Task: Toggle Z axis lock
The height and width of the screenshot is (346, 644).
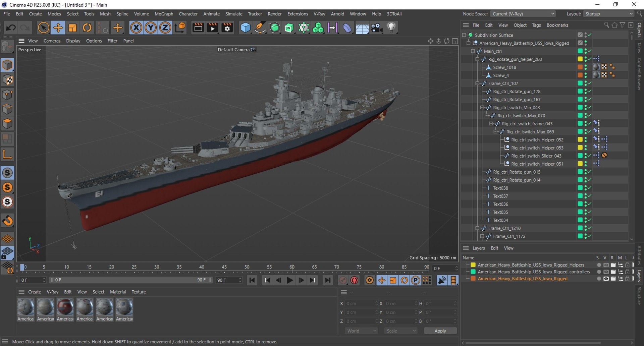Action: (x=165, y=27)
